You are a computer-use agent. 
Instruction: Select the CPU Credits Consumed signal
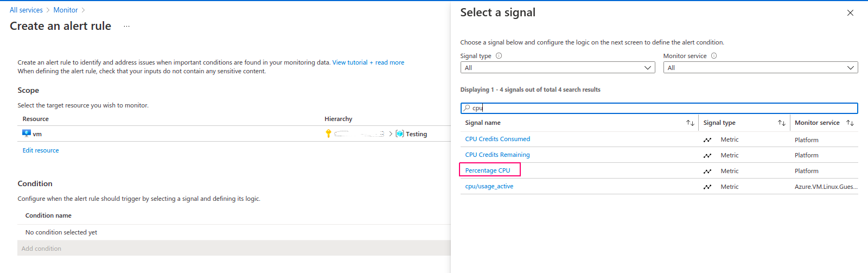pyautogui.click(x=497, y=139)
